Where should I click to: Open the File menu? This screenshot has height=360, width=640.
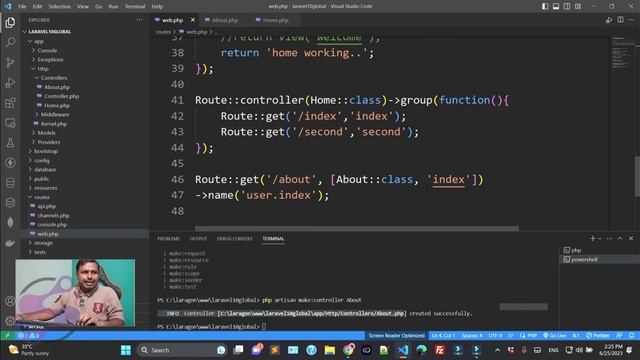(22, 7)
